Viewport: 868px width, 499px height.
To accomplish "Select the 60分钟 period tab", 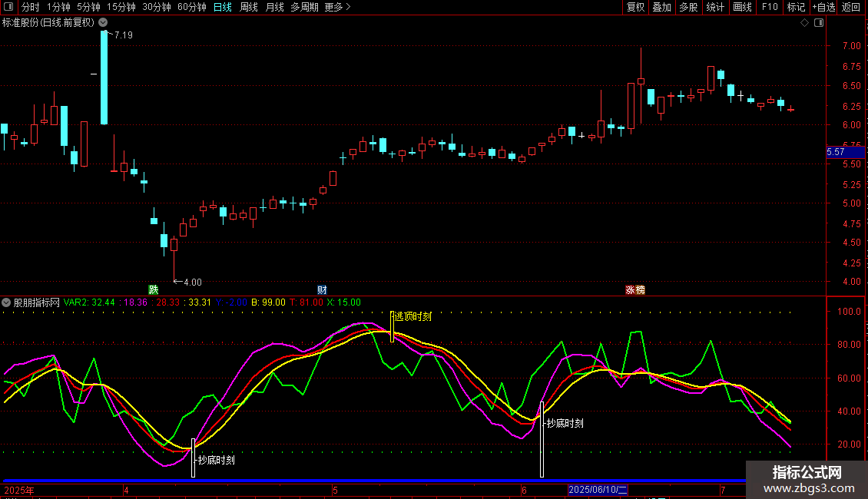I will (x=192, y=7).
